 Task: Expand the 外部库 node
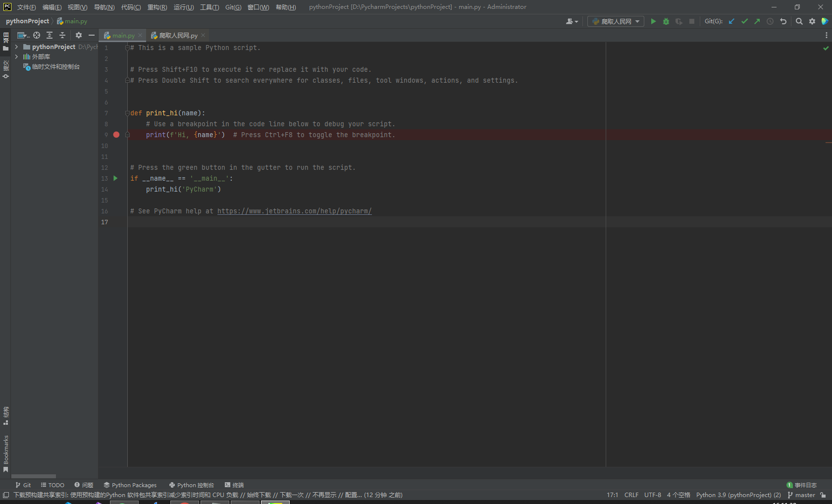click(x=17, y=56)
